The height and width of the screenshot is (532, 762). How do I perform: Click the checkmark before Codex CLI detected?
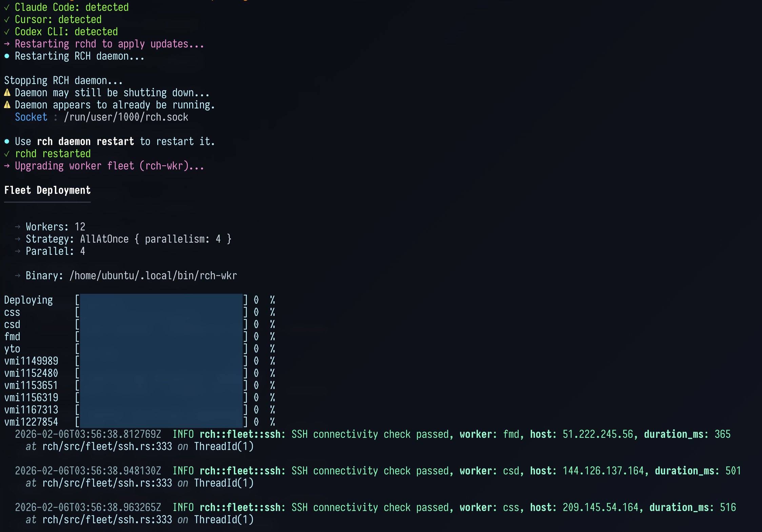click(7, 32)
